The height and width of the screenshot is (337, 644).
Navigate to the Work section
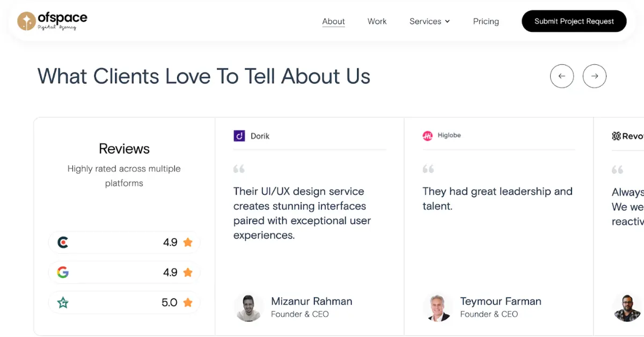(x=377, y=21)
